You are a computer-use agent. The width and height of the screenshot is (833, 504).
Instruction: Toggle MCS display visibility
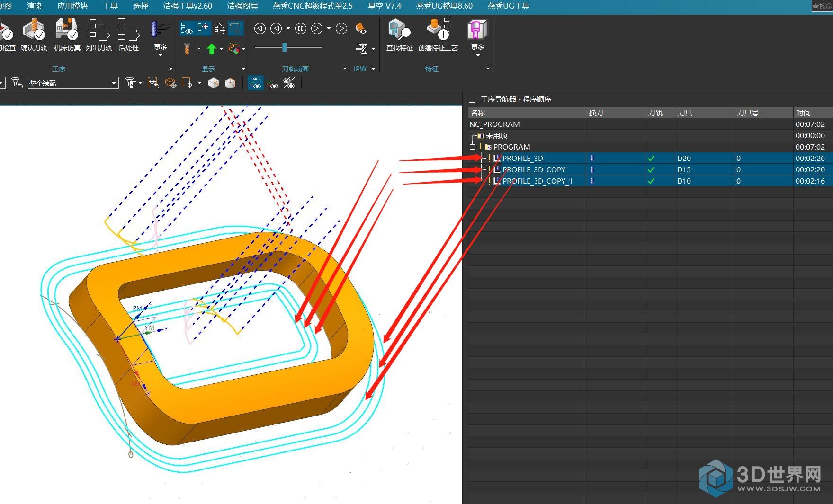[x=256, y=83]
